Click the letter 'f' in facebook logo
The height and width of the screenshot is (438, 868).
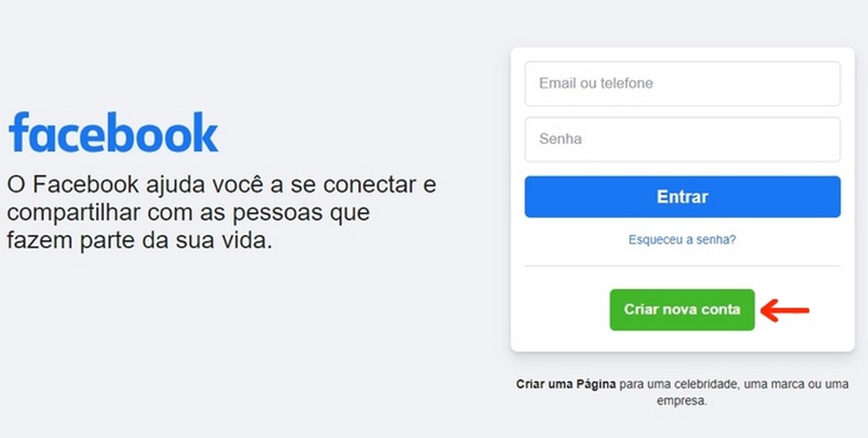[19, 132]
